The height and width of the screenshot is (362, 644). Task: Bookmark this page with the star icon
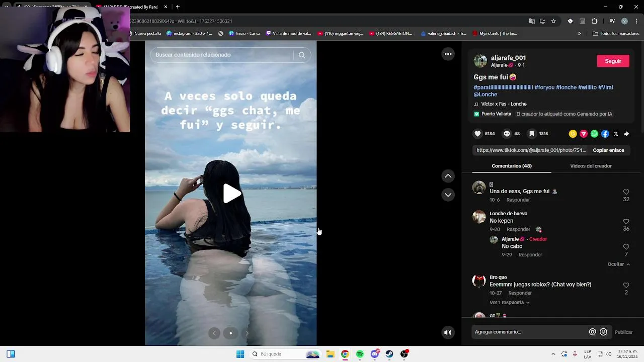click(x=553, y=21)
